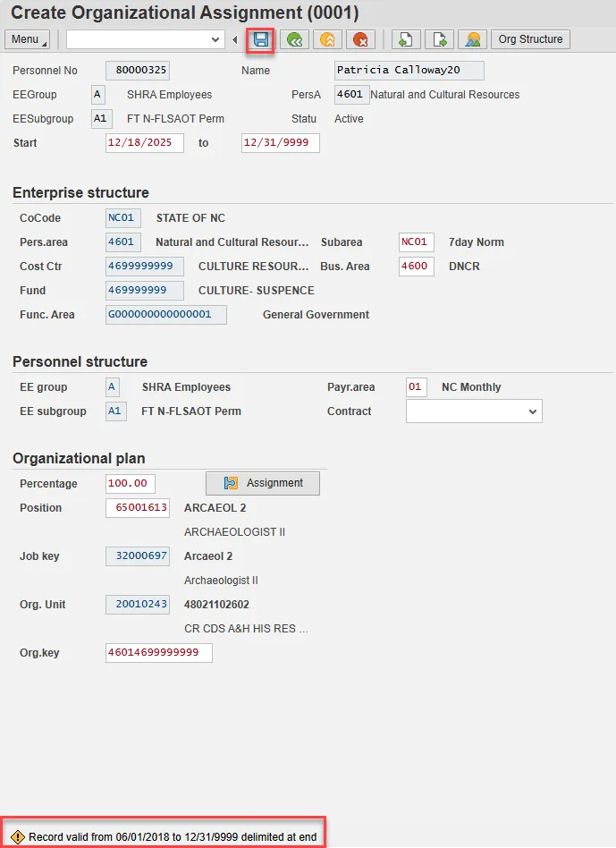
Task: Open the Contract dropdown
Action: pyautogui.click(x=533, y=411)
